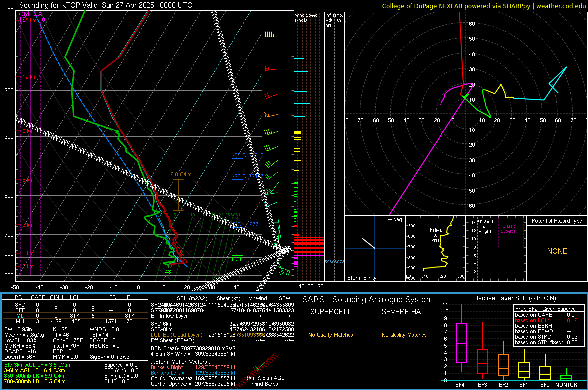Click the green LCL marker label

click(237, 259)
